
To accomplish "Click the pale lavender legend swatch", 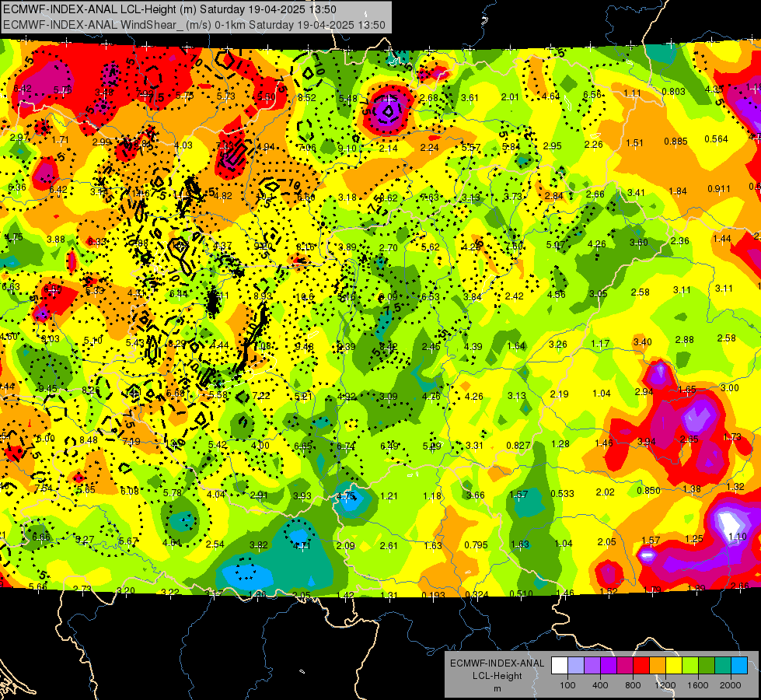I will pos(576,666).
